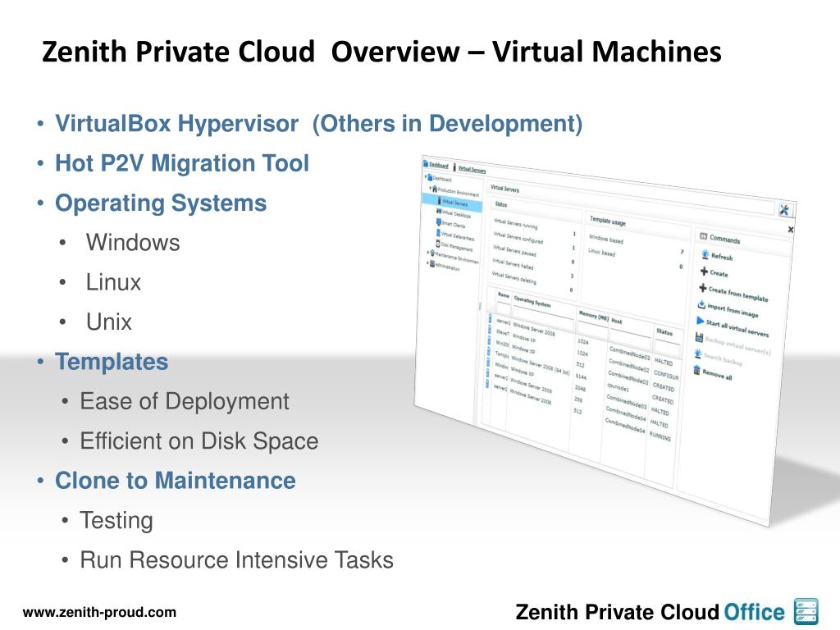This screenshot has width=840, height=630.
Task: Click the Host column header
Action: pos(617,321)
